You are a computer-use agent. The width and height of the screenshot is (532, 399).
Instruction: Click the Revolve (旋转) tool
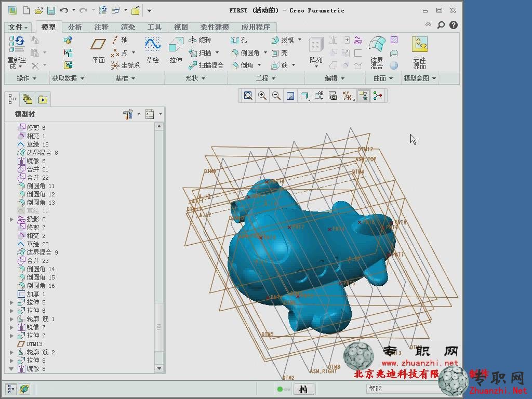(200, 40)
